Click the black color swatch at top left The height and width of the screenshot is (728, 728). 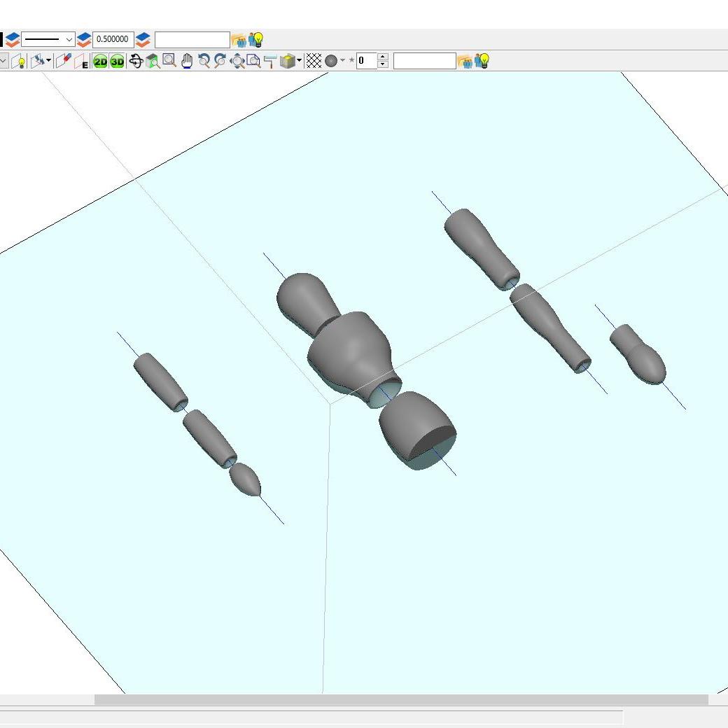tap(1, 39)
